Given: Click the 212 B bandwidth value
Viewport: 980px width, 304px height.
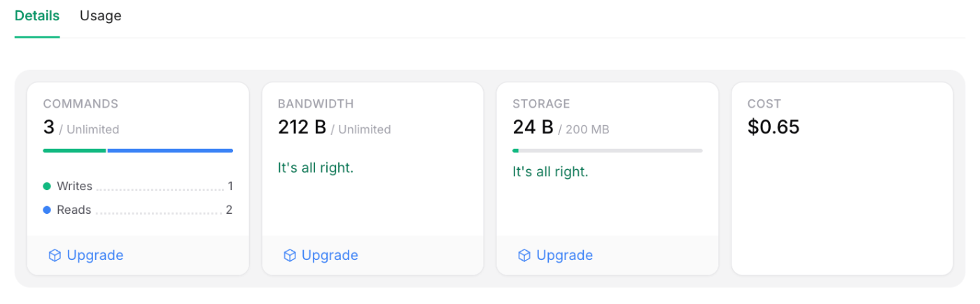Looking at the screenshot, I should pyautogui.click(x=302, y=127).
